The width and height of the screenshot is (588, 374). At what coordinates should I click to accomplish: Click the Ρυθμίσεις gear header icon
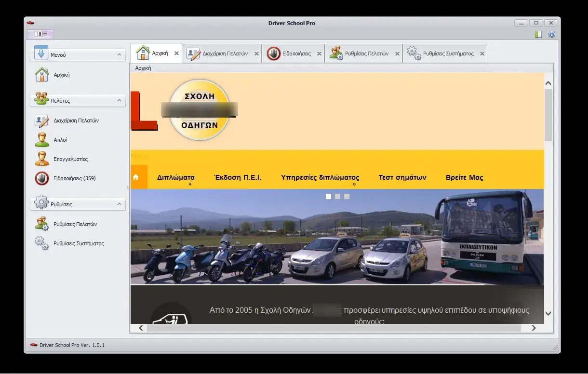pyautogui.click(x=41, y=203)
